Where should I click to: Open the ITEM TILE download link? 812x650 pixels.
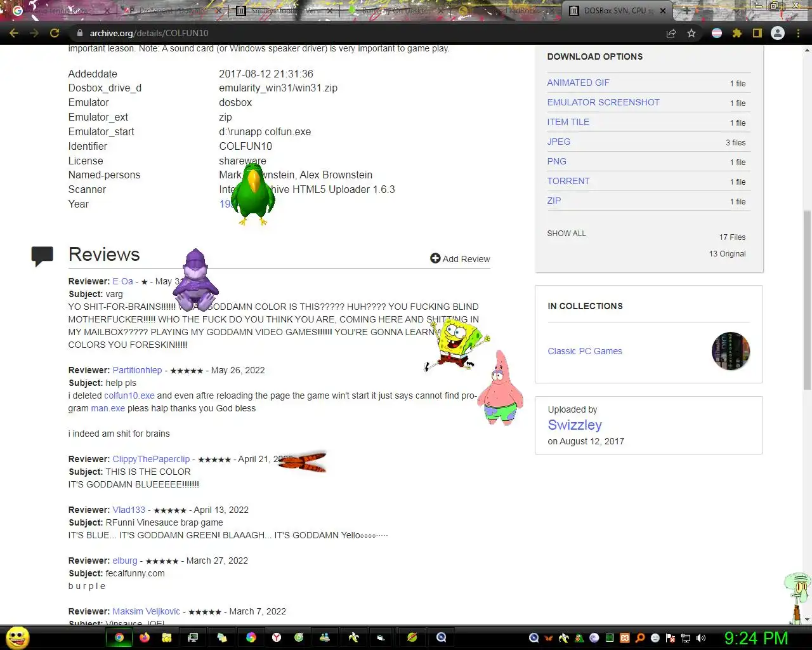[568, 122]
